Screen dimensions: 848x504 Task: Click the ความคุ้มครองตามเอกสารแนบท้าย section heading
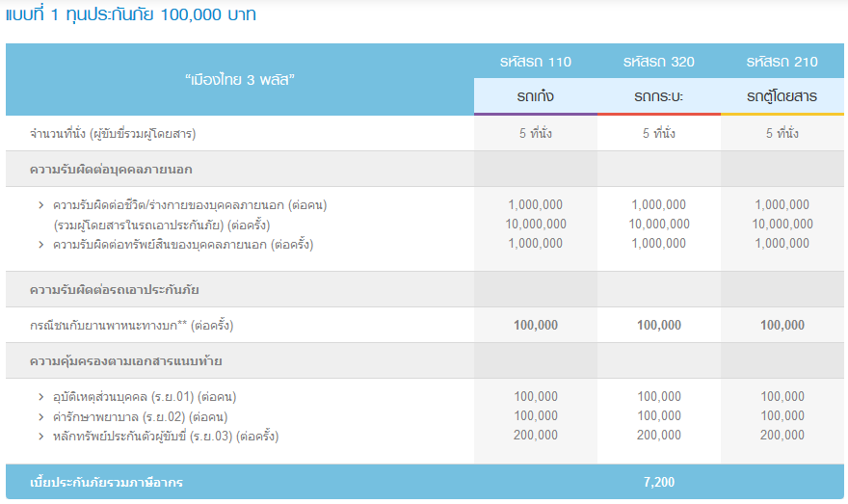point(125,361)
